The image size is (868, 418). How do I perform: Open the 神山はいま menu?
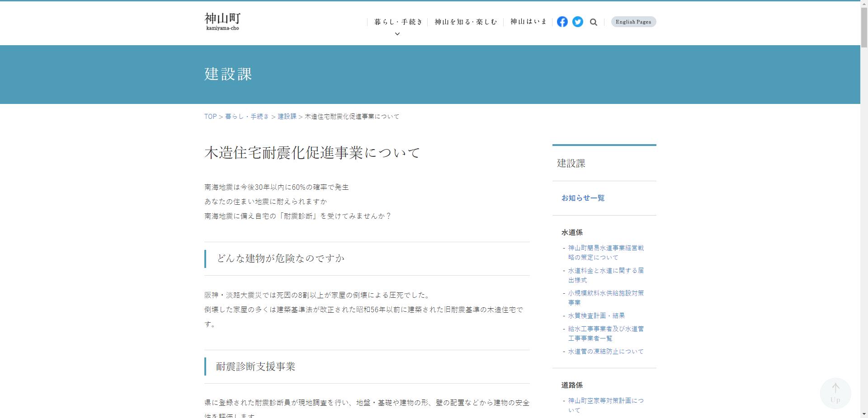click(528, 21)
